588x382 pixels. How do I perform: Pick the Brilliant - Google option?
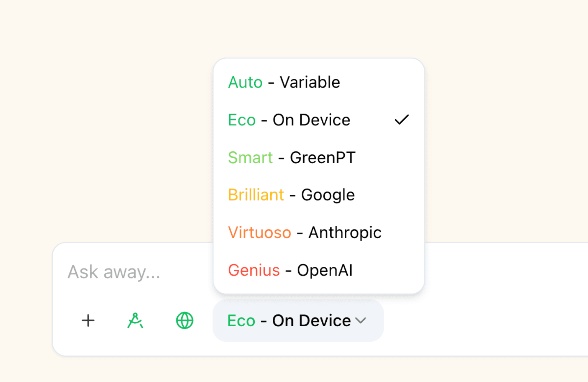319,195
